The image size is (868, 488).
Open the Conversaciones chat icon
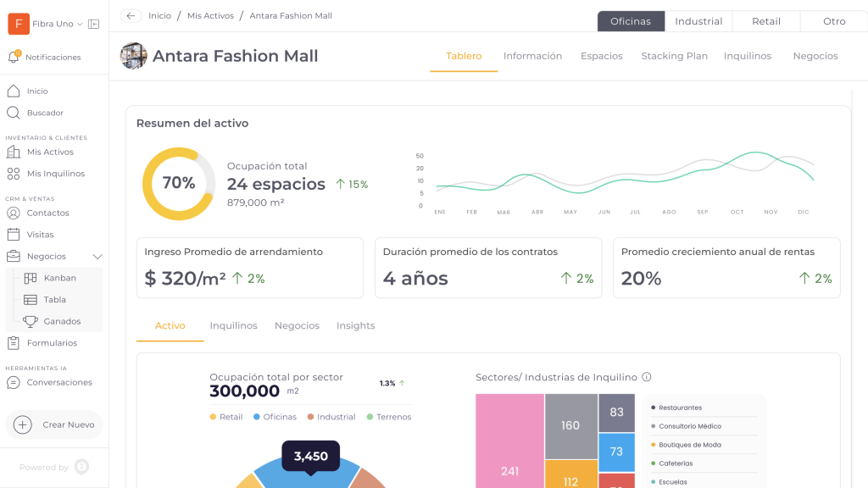point(14,382)
